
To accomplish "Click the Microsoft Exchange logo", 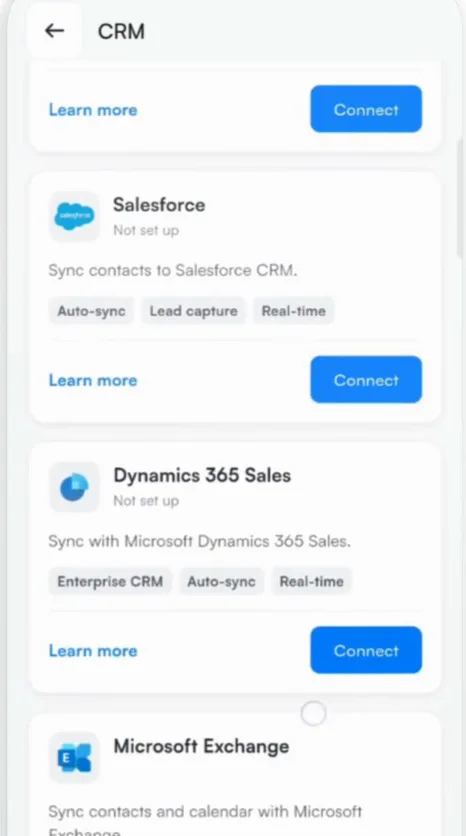I will [74, 757].
